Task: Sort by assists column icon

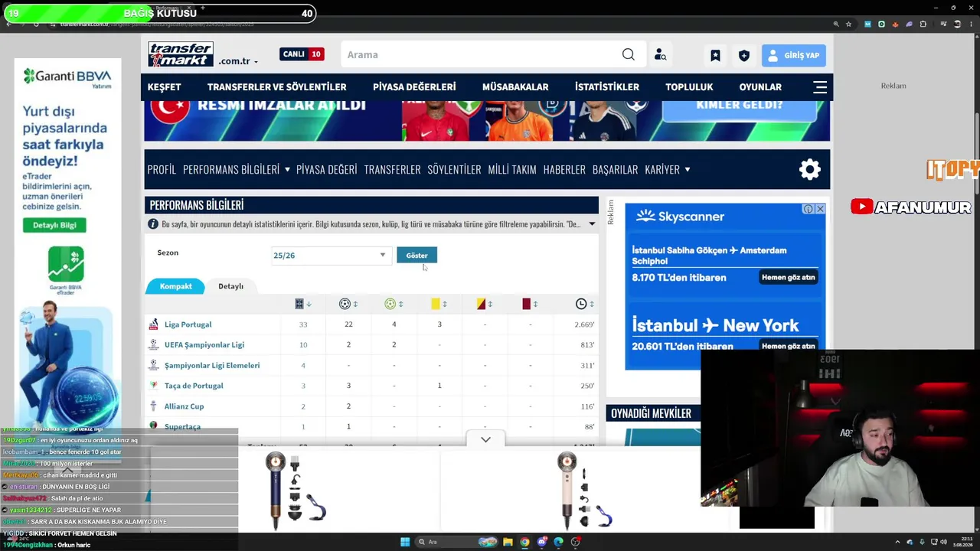Action: coord(390,304)
